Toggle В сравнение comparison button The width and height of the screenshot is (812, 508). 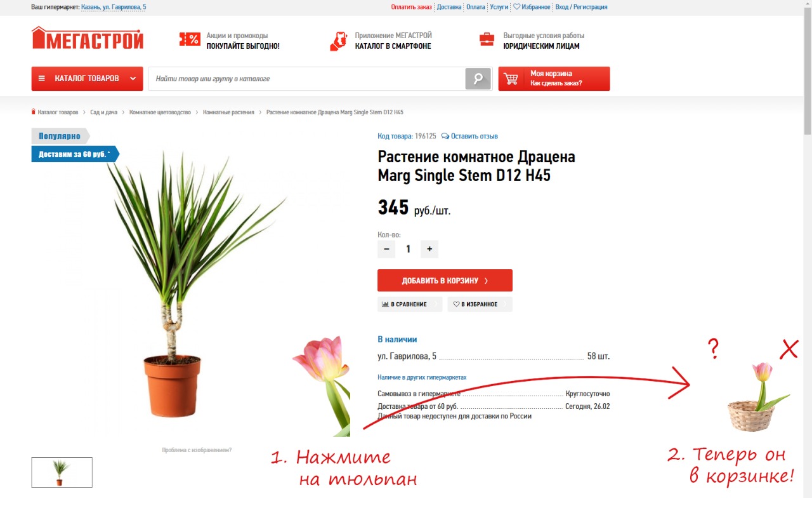pos(410,304)
